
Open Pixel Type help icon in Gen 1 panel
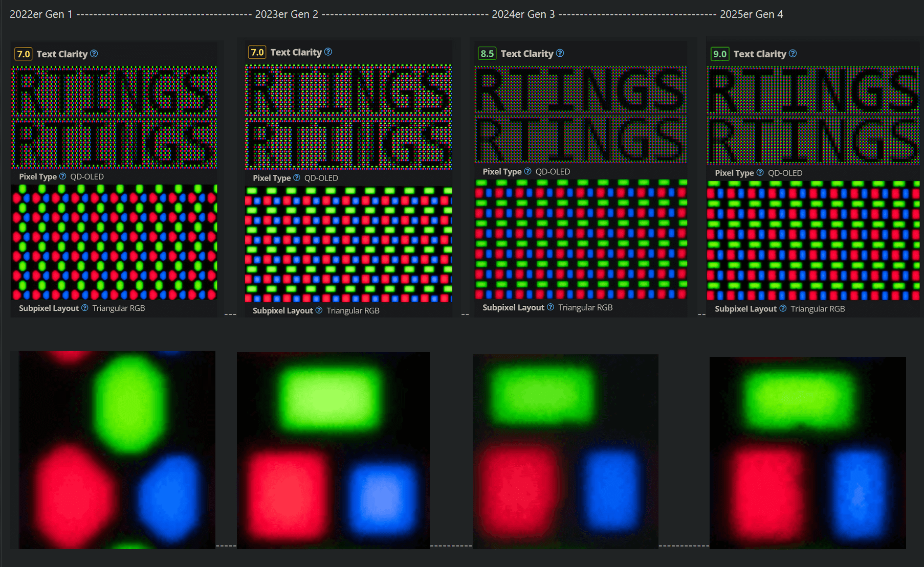[62, 176]
